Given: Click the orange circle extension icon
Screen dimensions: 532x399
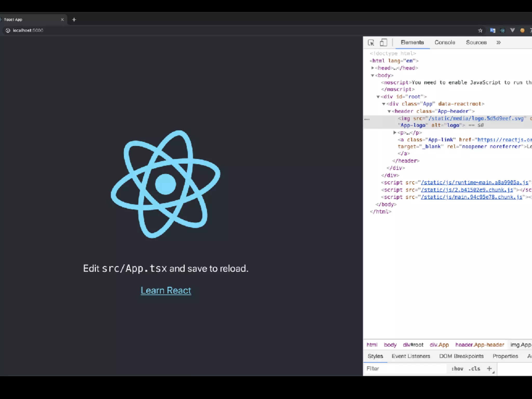Looking at the screenshot, I should pos(522,30).
